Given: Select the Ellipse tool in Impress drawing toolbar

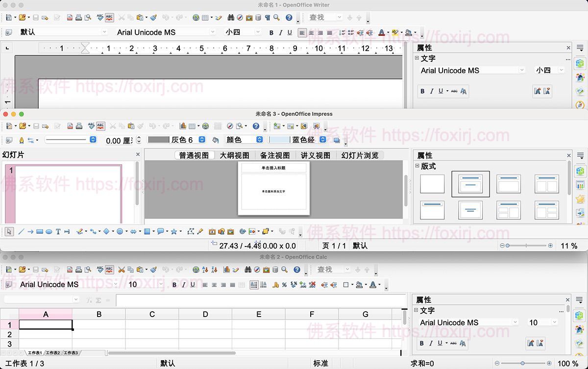Looking at the screenshot, I should point(49,232).
